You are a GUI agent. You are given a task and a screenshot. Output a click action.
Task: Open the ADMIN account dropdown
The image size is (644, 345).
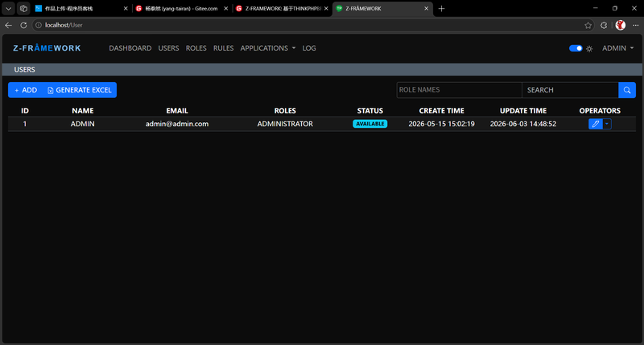[x=617, y=48]
